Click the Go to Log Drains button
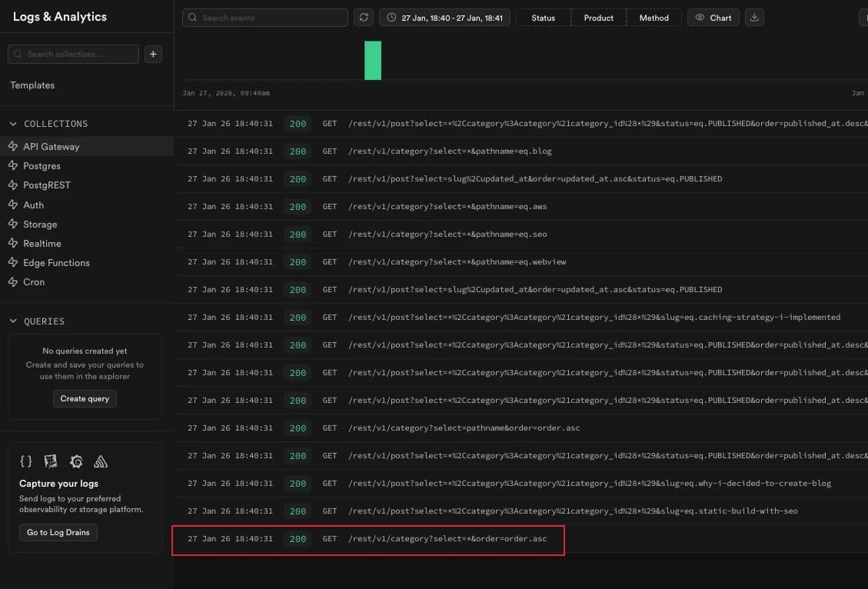 (x=58, y=533)
